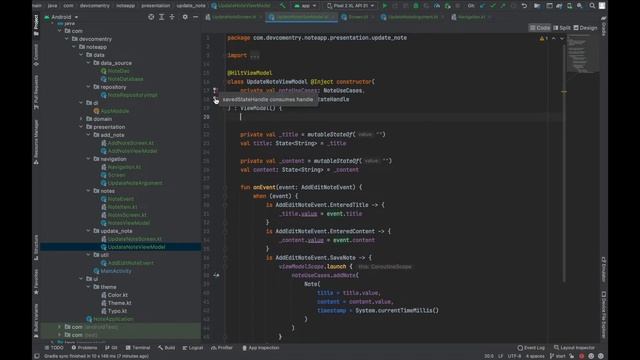Open the Structure side tab
The width and height of the screenshot is (640, 360).
coord(36,247)
